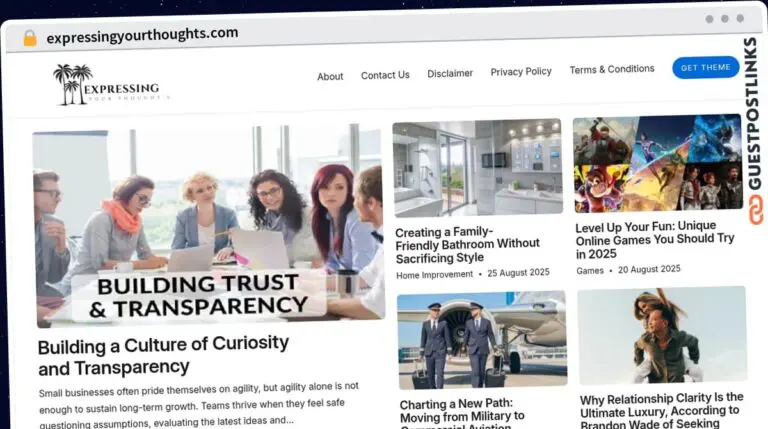Click the pilots walking by airplane thumbnail
768x429 pixels.
tap(482, 340)
